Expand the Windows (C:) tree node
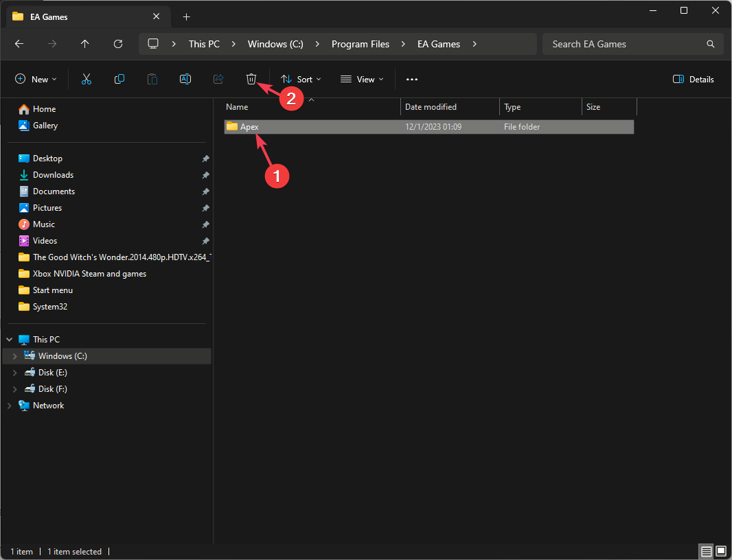Screen dimensions: 732x560 (x=15, y=356)
